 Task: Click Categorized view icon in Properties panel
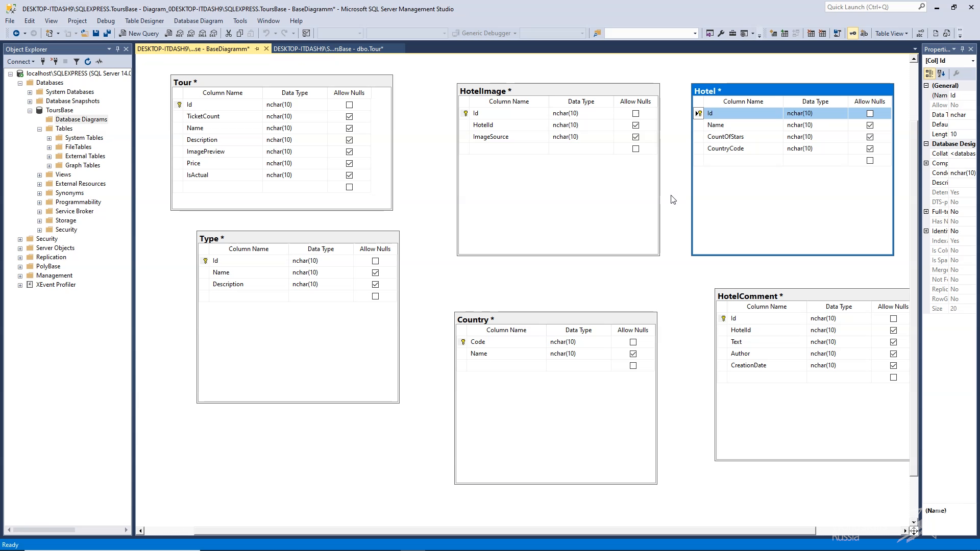click(x=929, y=73)
